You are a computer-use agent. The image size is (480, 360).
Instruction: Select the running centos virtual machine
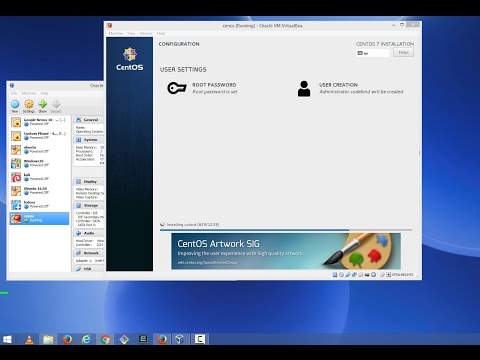(x=39, y=218)
